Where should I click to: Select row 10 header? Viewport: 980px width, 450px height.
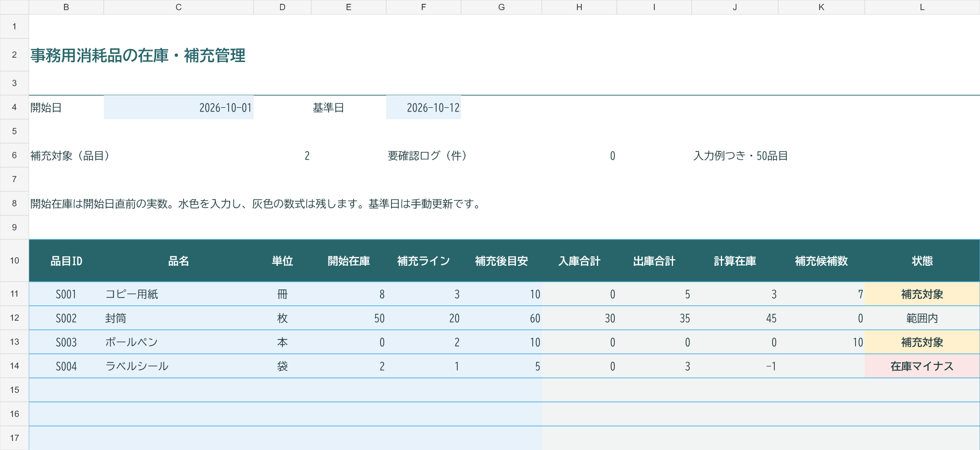[x=14, y=261]
